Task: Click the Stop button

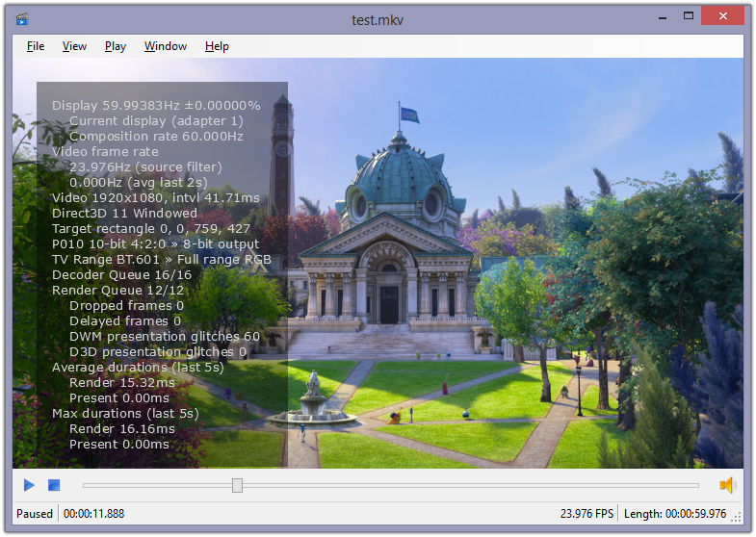Action: [54, 485]
